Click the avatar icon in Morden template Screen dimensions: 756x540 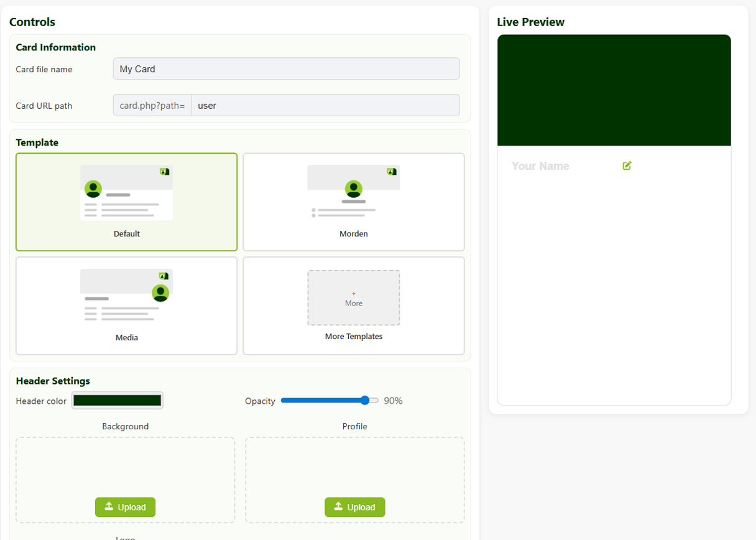pyautogui.click(x=353, y=189)
